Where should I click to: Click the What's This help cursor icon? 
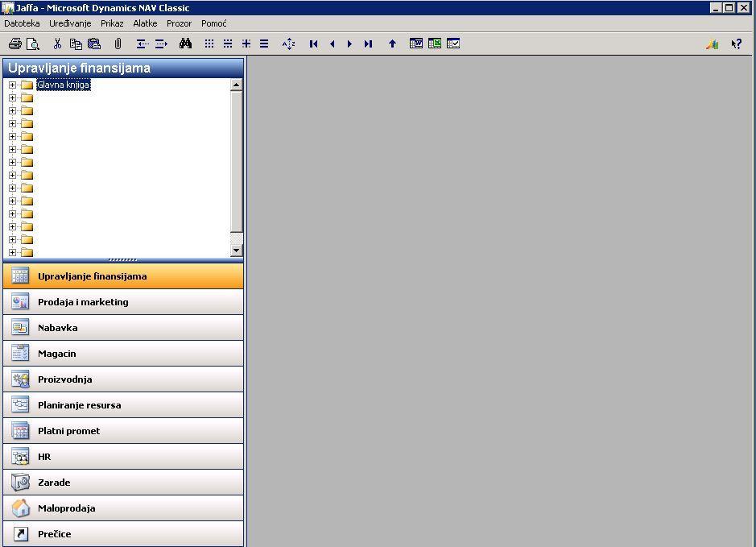point(736,44)
